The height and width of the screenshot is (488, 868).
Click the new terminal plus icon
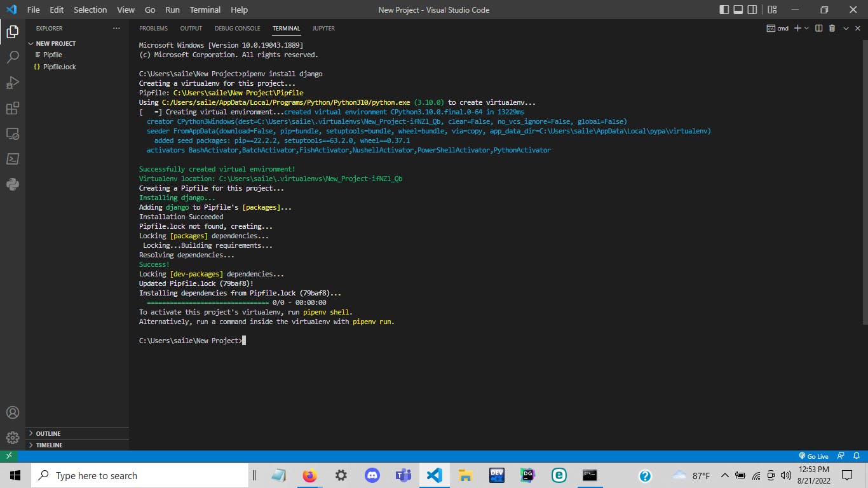click(797, 28)
